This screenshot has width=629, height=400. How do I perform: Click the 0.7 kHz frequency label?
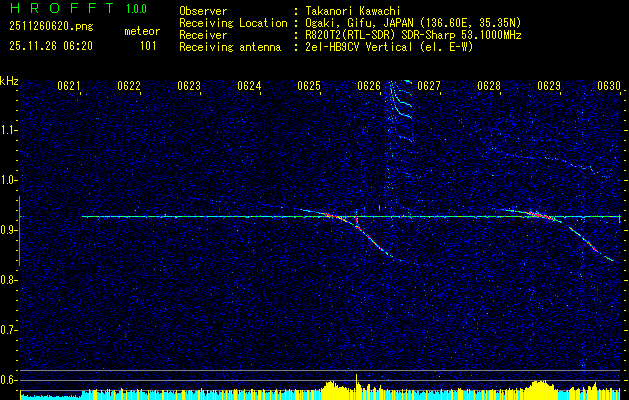[x=9, y=330]
